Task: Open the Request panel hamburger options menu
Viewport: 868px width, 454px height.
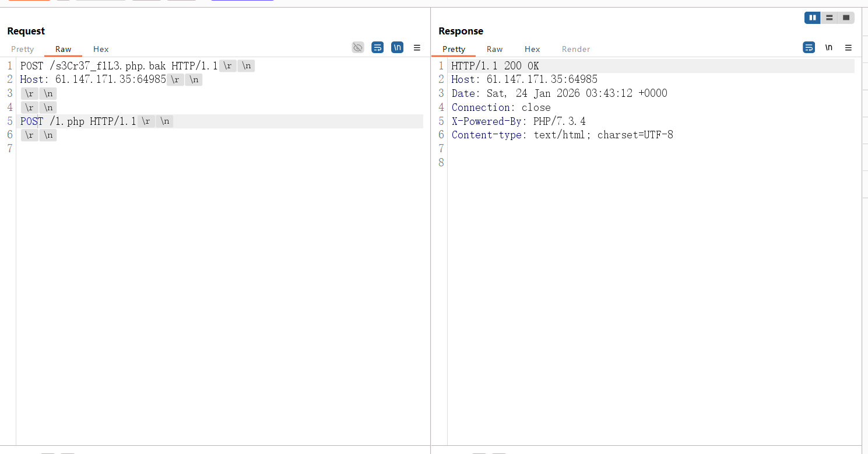Action: 417,48
